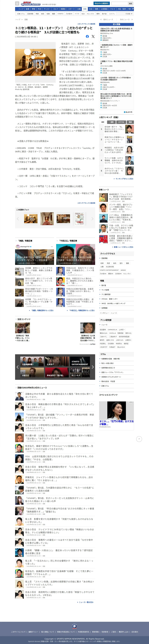Open the 野球 navigation tab
The height and width of the screenshot is (644, 149).
(x=34, y=9)
